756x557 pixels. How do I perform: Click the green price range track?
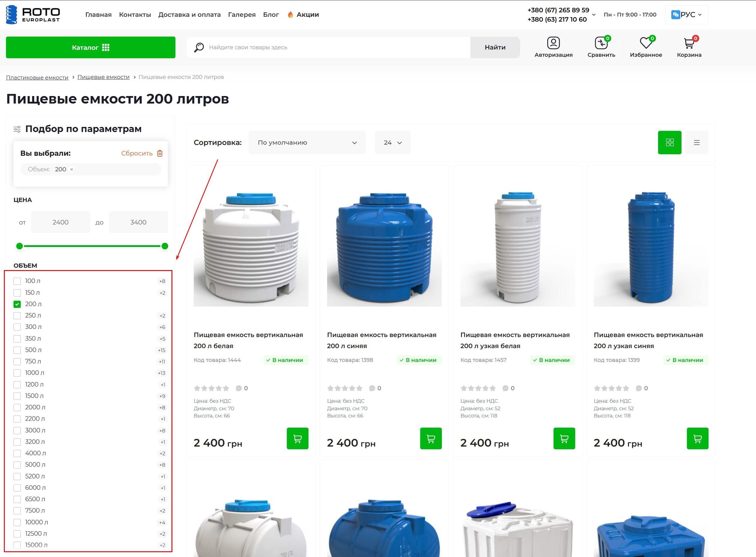point(92,246)
